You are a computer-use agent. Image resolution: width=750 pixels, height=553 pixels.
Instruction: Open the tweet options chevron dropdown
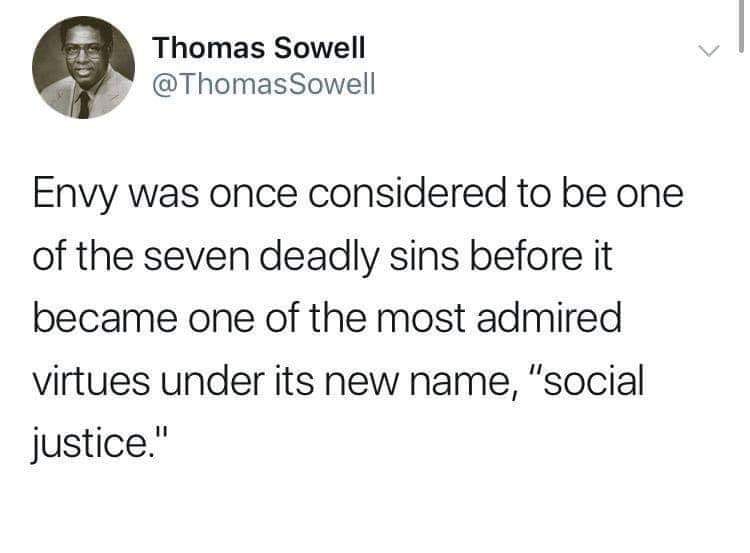(x=707, y=49)
